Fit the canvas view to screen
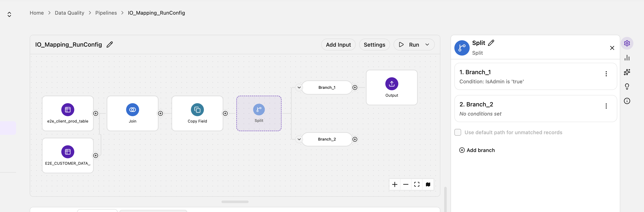This screenshot has width=644, height=212. [417, 184]
